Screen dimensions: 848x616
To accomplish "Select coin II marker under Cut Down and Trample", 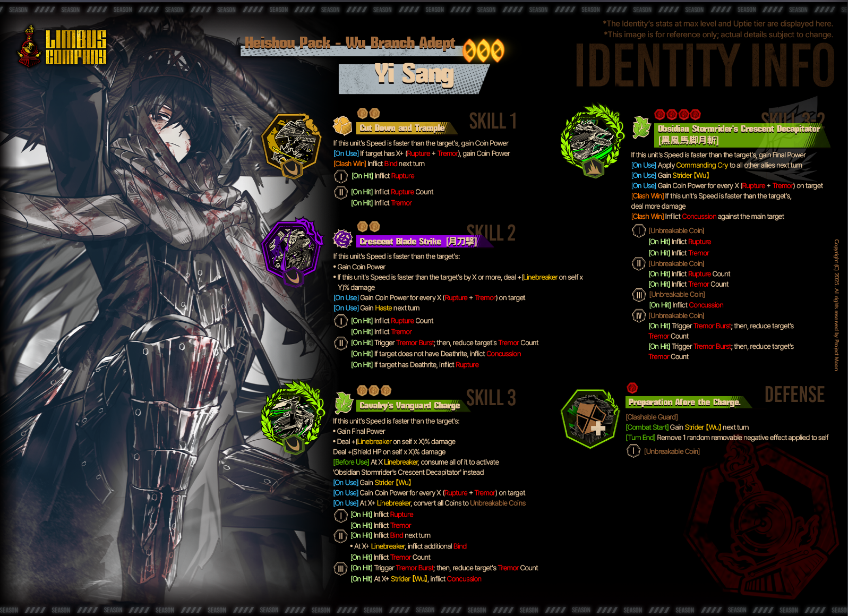I will [x=340, y=192].
